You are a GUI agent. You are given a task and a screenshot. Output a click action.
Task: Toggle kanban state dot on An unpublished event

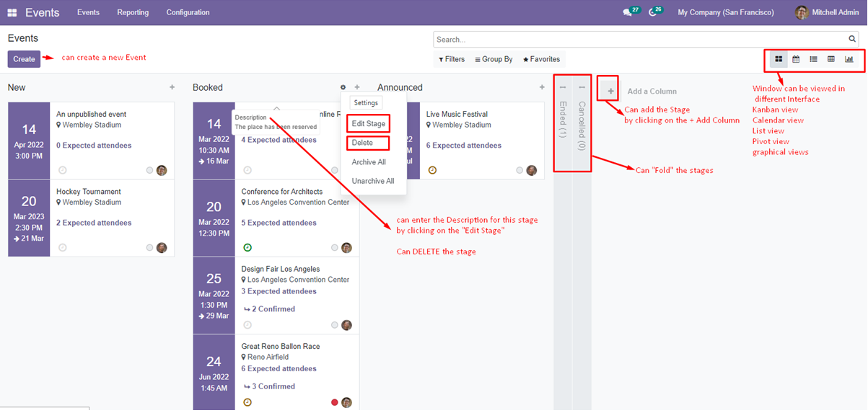point(149,171)
